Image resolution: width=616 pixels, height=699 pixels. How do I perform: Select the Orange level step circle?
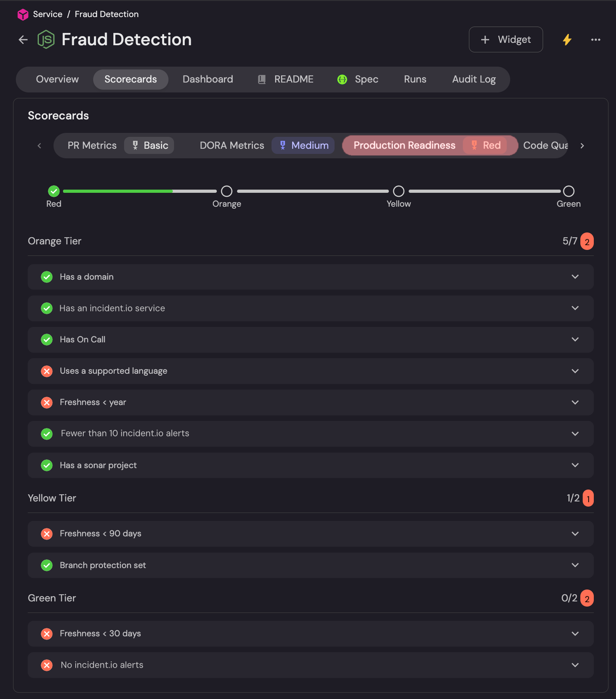[227, 191]
